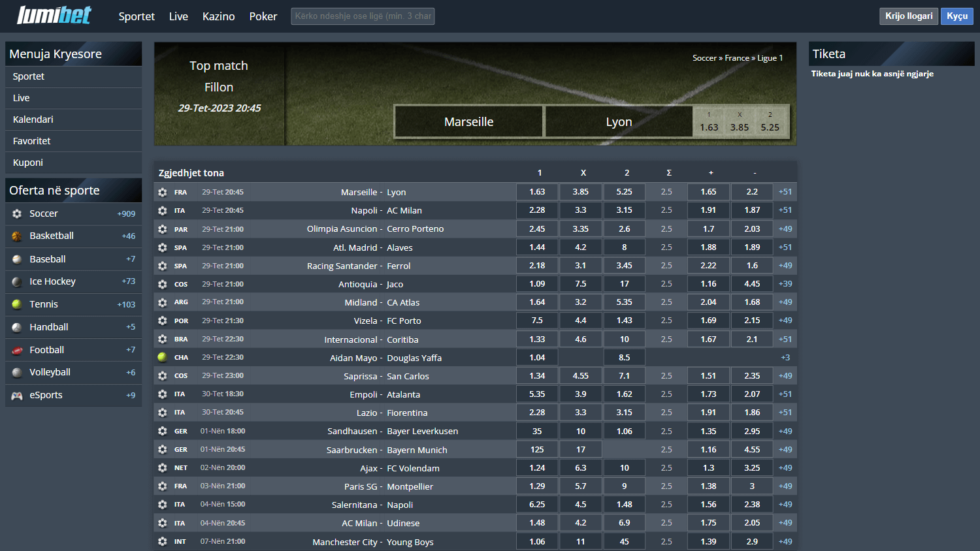
Task: Pick under odds 4.45 for Antioquia - Jaco
Action: pos(752,284)
